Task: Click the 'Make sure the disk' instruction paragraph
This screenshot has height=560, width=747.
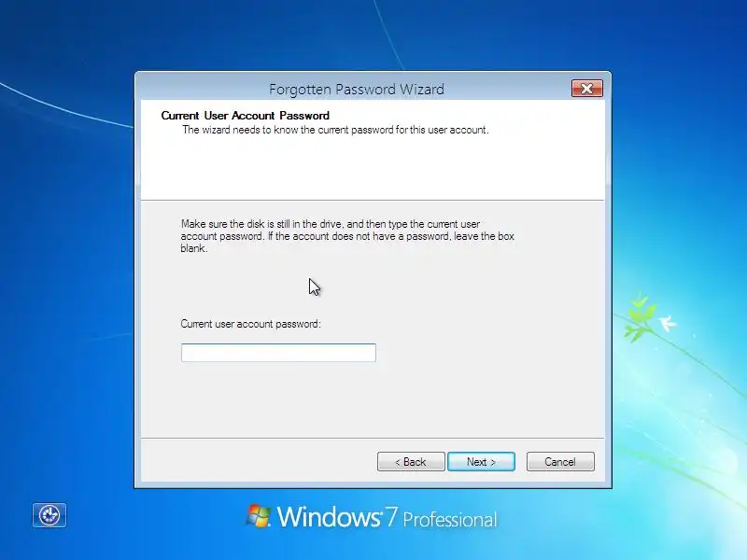Action: 347,236
